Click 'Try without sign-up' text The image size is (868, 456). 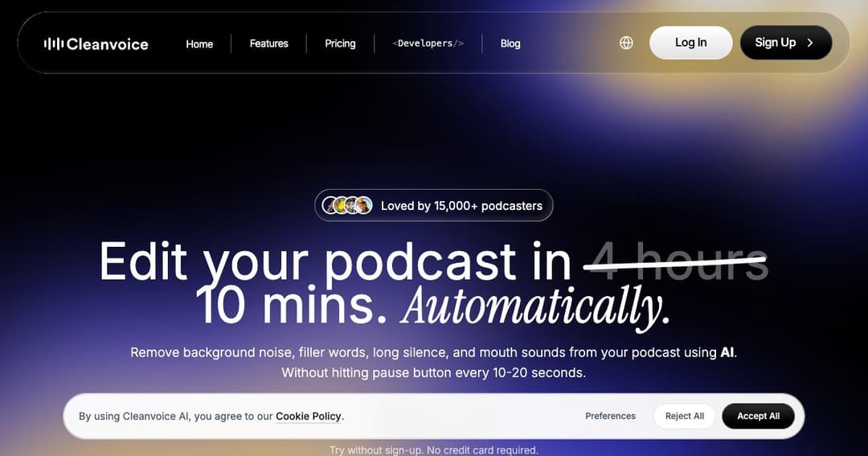point(434,450)
